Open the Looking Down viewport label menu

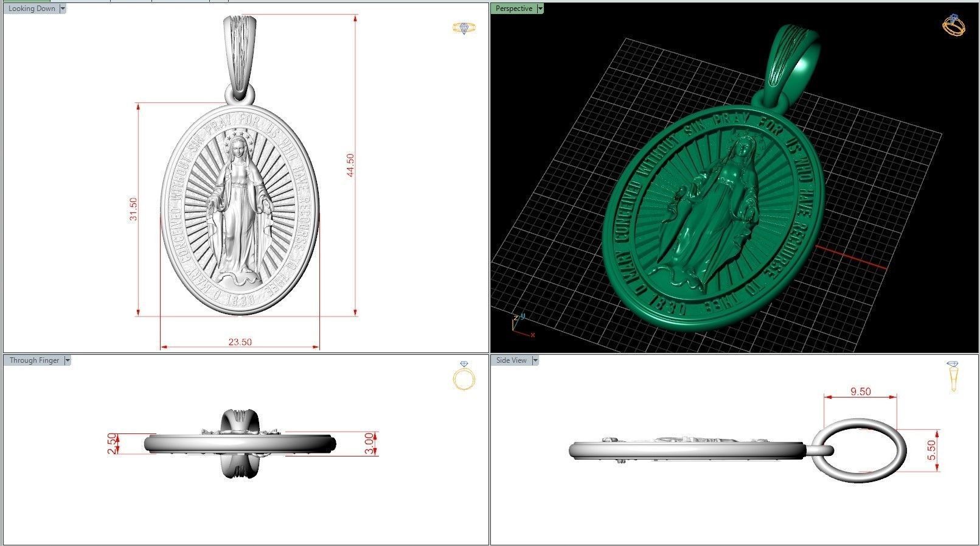32,9
